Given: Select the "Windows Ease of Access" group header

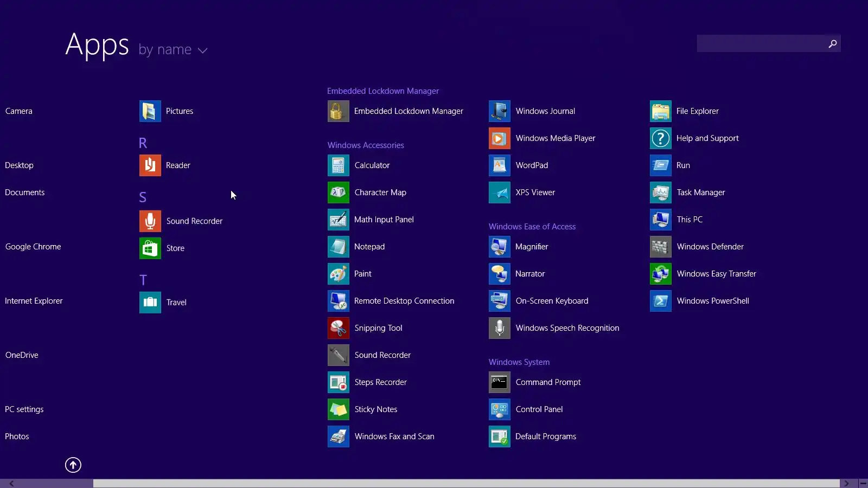Looking at the screenshot, I should [x=532, y=227].
